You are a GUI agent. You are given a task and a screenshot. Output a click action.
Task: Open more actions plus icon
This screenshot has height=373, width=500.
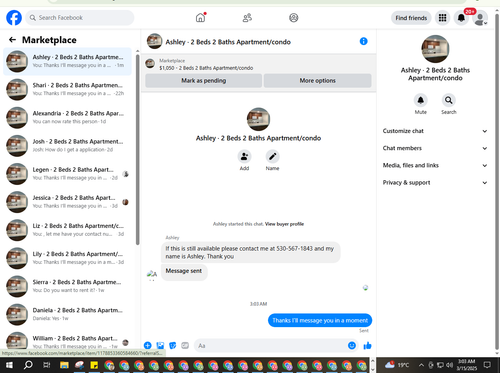click(148, 345)
